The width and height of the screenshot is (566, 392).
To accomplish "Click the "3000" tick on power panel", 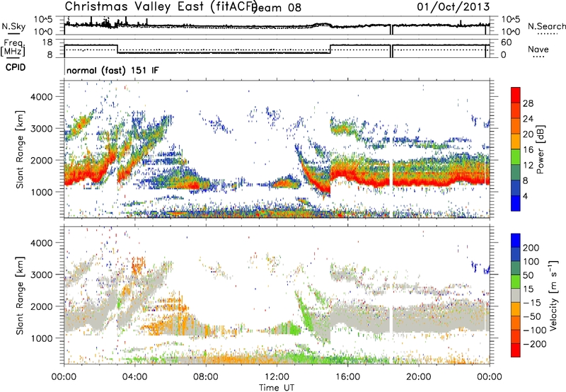I will click(42, 129).
